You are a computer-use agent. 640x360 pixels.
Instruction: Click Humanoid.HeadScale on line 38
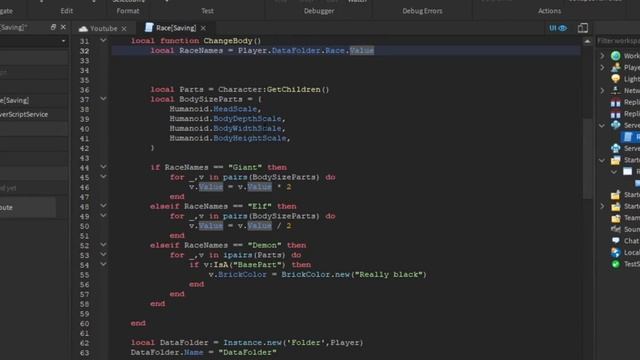pos(213,109)
